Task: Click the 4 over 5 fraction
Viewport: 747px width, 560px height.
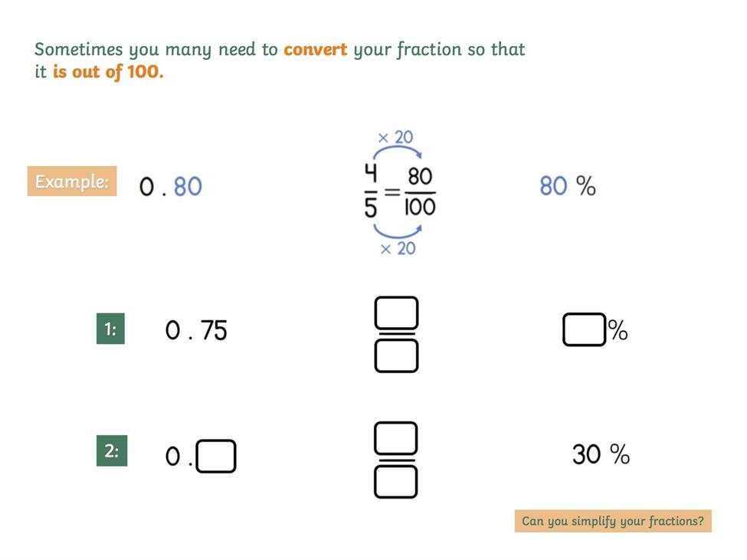Action: 371,191
